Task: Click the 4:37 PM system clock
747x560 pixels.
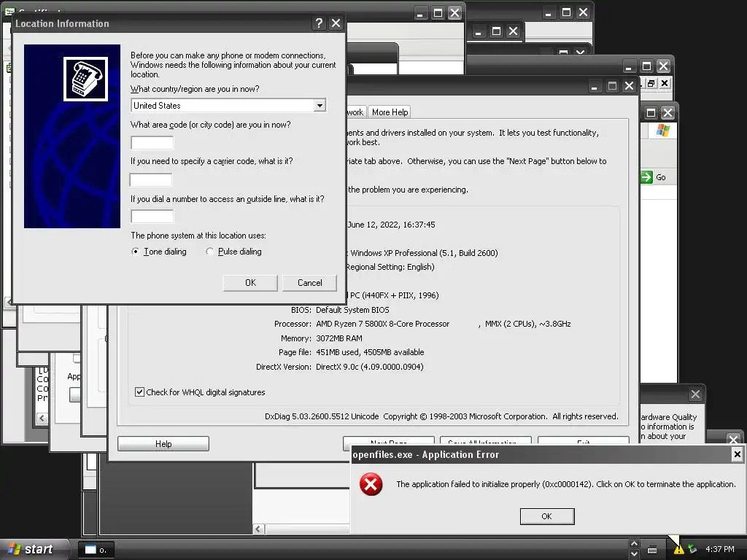Action: click(x=720, y=549)
